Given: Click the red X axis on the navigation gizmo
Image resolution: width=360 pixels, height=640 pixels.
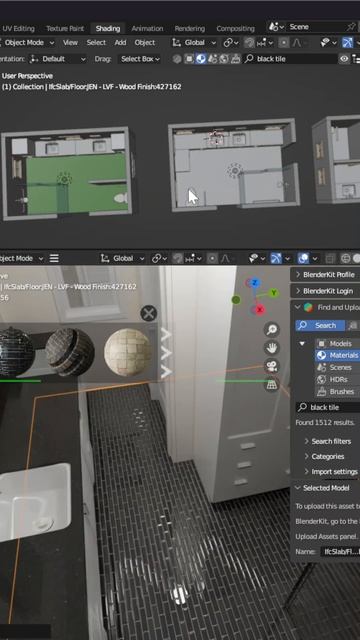Looking at the screenshot, I should [x=260, y=309].
